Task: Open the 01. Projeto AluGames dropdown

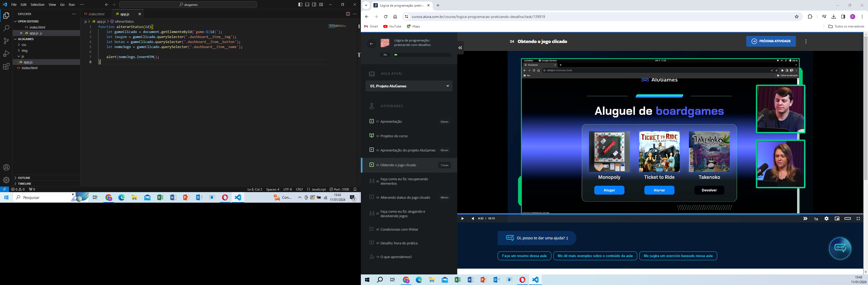Action: click(409, 86)
